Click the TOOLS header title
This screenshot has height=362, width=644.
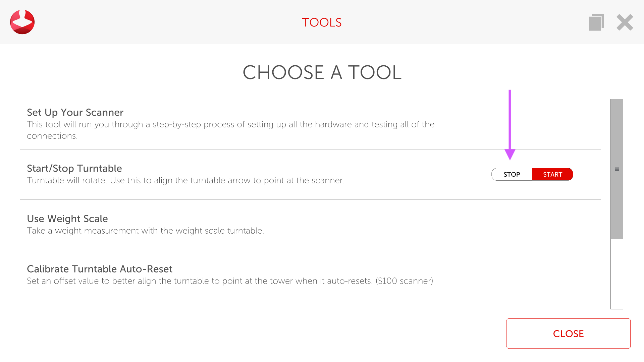point(322,22)
